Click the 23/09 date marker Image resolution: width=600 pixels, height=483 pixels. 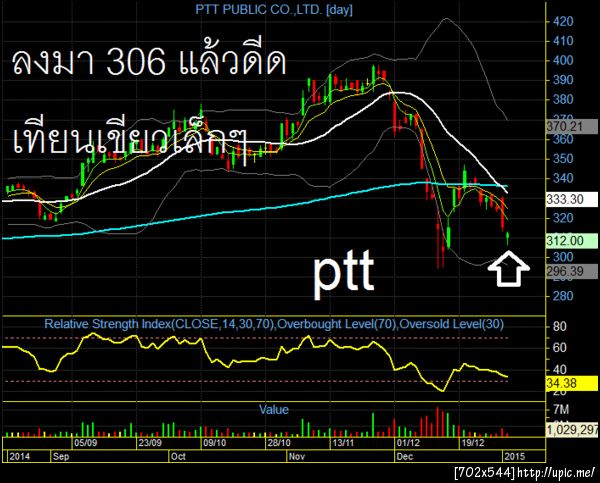(150, 443)
